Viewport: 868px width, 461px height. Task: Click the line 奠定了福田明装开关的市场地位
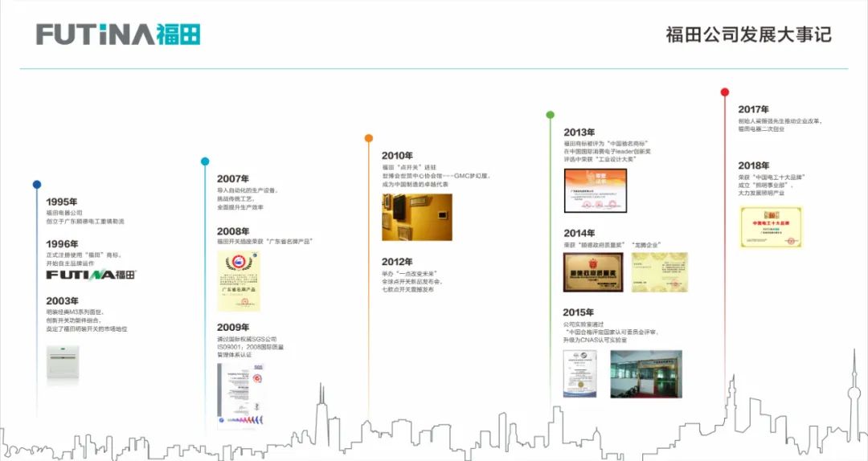(86, 328)
